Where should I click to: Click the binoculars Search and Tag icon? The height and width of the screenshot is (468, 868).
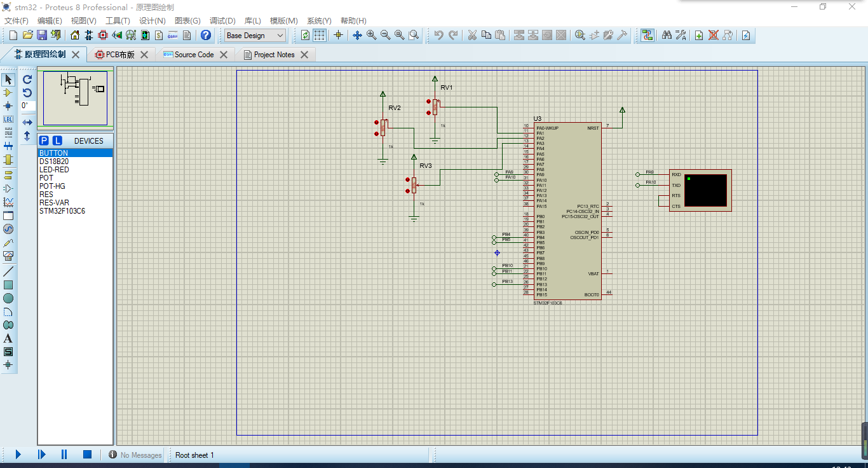(x=667, y=35)
